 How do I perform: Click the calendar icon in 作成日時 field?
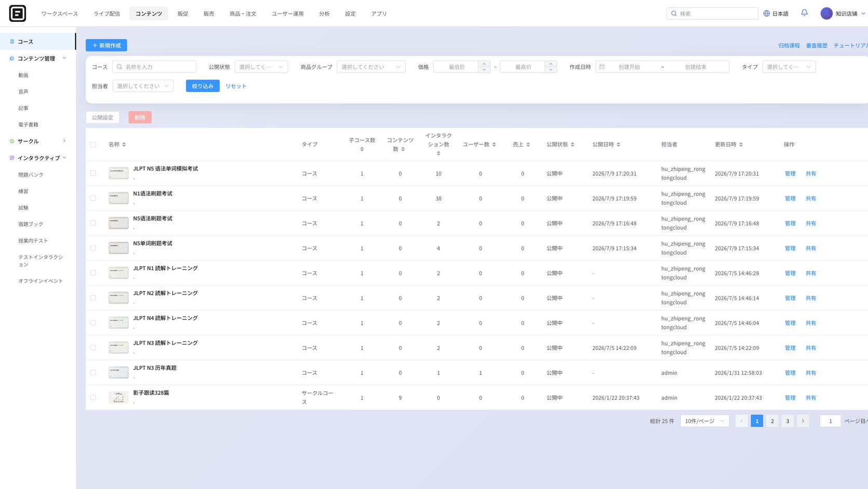pos(602,67)
